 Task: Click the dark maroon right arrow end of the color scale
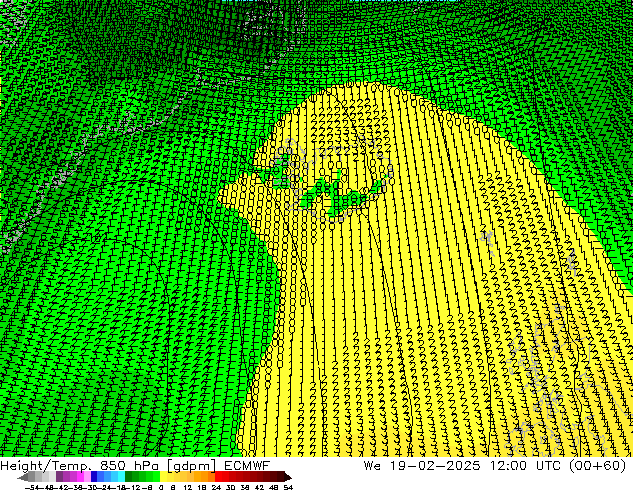288,477
